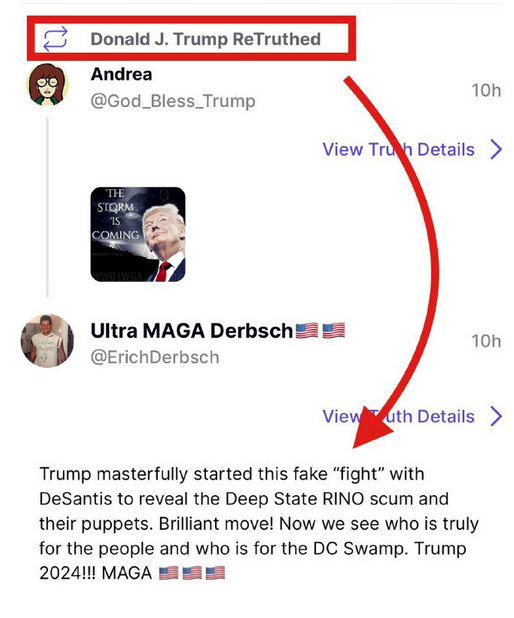Click the 10h timestamp on Derbsch's post
This screenshot has height=618, width=514.
coord(486,341)
